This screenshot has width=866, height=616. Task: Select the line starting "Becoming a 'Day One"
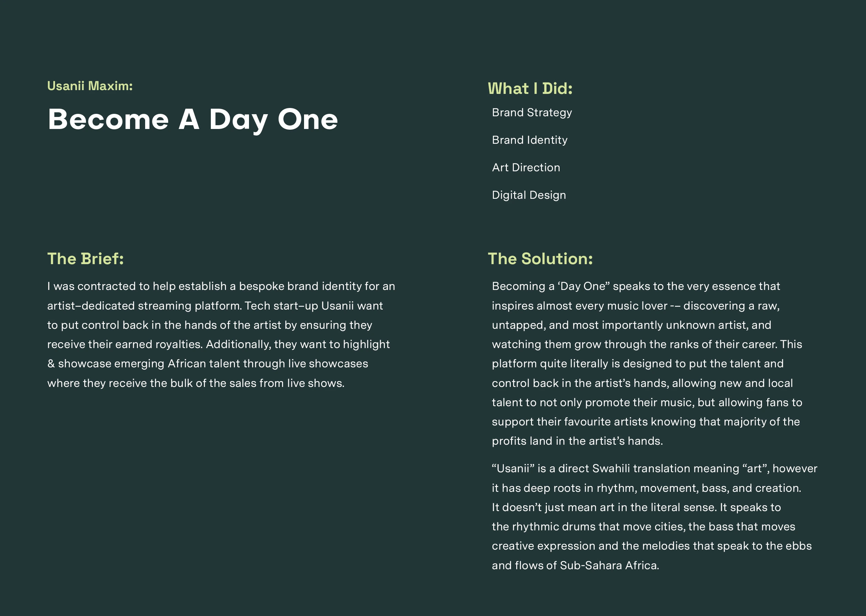click(x=636, y=287)
